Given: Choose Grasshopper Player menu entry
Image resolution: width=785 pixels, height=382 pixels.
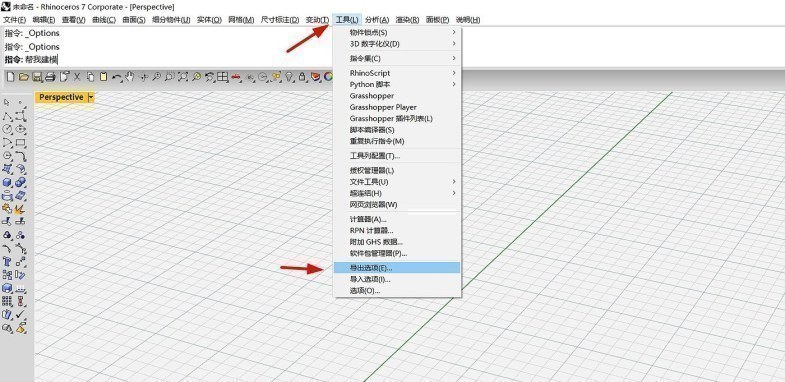Looking at the screenshot, I should pos(397,107).
